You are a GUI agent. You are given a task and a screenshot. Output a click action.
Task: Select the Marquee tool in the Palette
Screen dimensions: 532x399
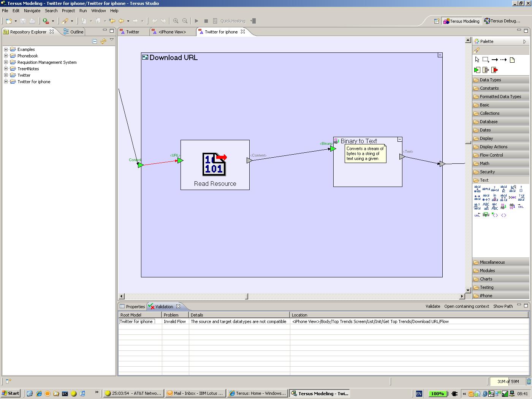486,60
